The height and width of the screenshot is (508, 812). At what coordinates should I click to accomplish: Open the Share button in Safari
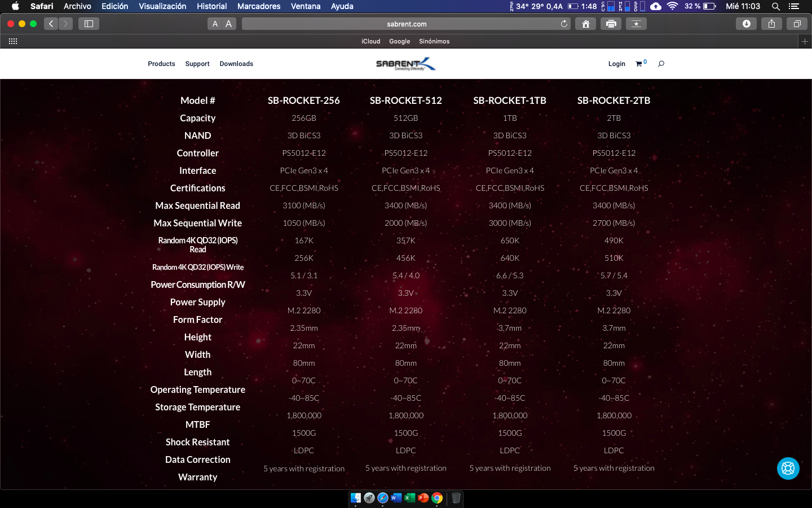pos(771,24)
